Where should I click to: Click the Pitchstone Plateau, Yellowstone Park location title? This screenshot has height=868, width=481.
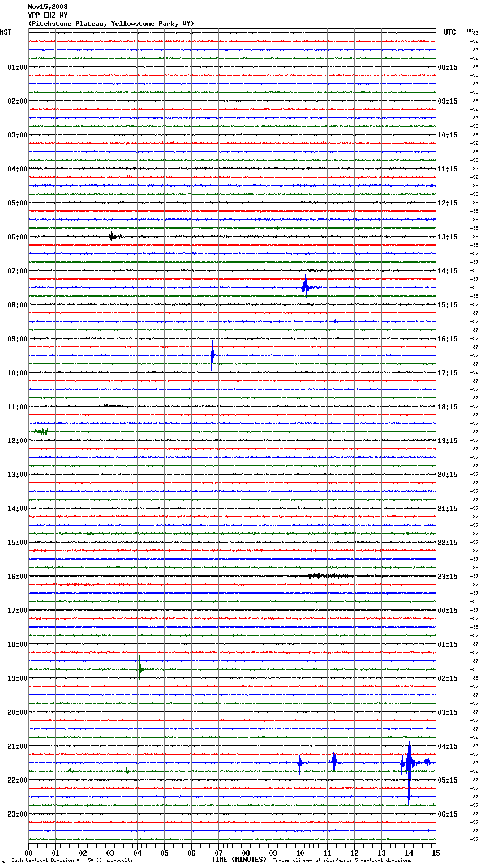(x=111, y=24)
